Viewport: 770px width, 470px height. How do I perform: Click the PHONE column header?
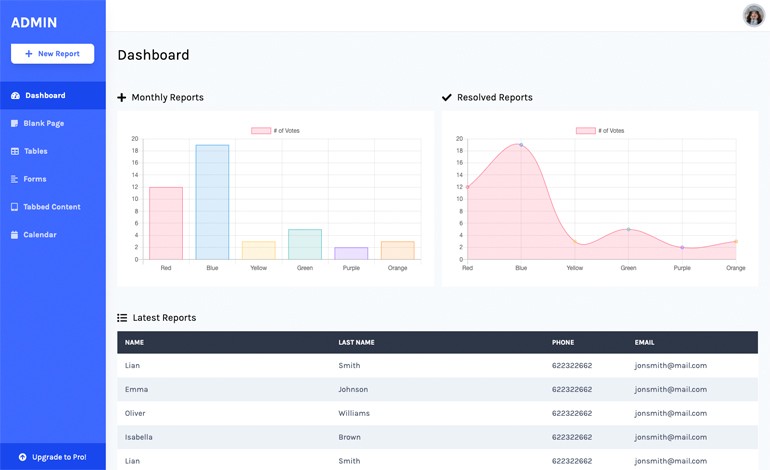click(563, 342)
